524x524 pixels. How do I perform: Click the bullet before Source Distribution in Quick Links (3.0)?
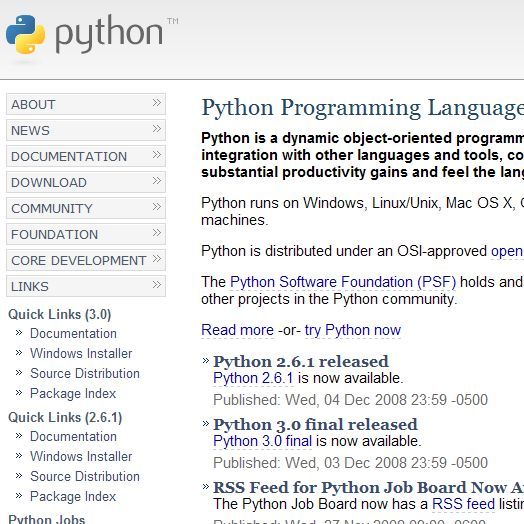[19, 373]
